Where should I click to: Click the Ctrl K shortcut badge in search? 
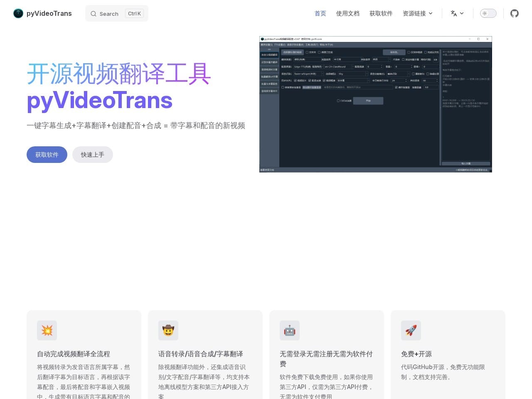point(134,13)
